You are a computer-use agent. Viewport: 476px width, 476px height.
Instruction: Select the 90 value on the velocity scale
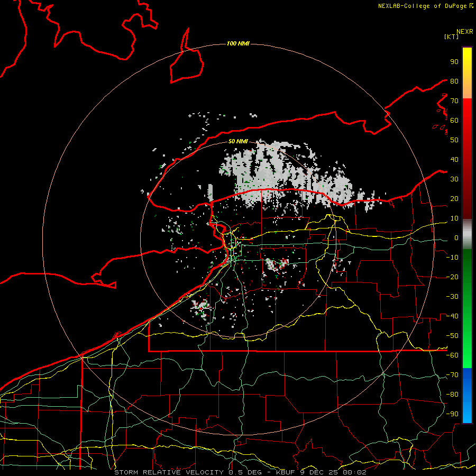click(454, 62)
